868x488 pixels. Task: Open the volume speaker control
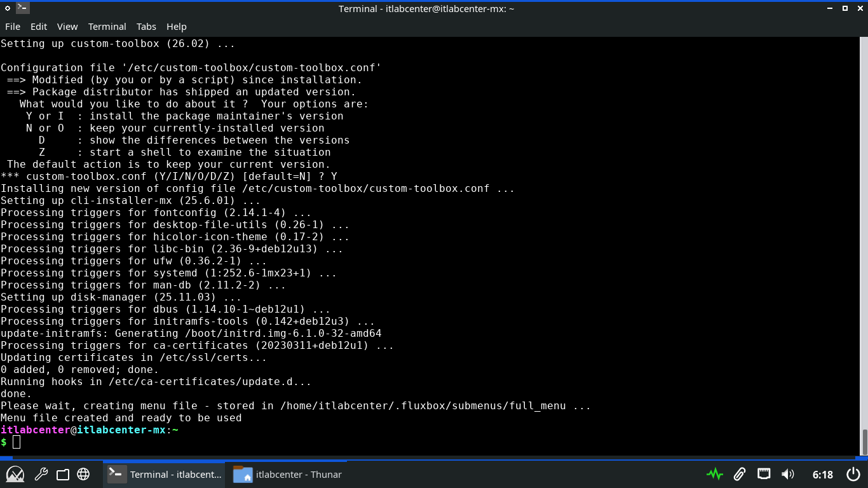pos(788,474)
